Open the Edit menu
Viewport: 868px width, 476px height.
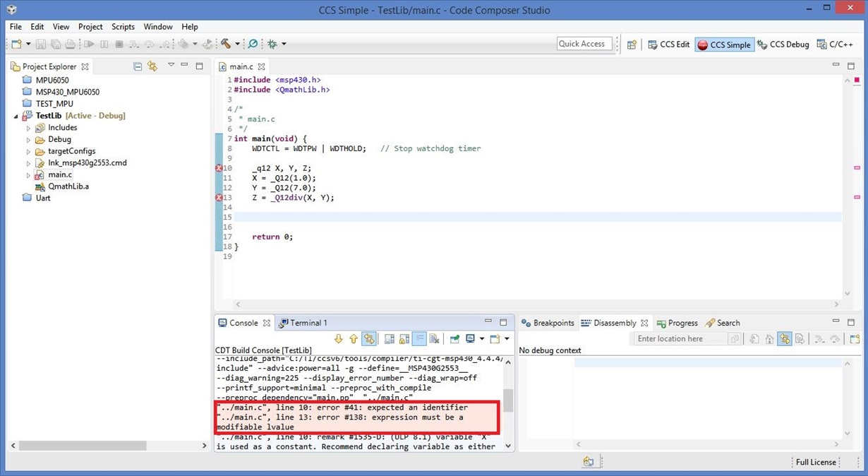(37, 27)
